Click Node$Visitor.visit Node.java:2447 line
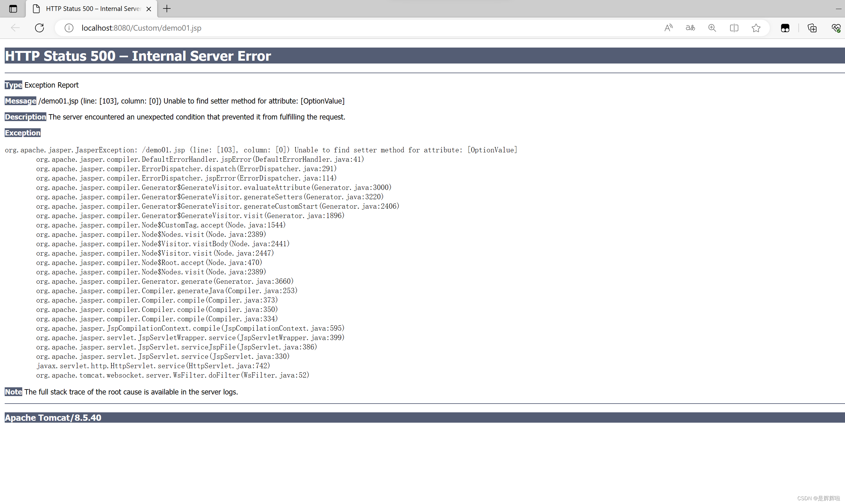The height and width of the screenshot is (504, 845). [155, 253]
